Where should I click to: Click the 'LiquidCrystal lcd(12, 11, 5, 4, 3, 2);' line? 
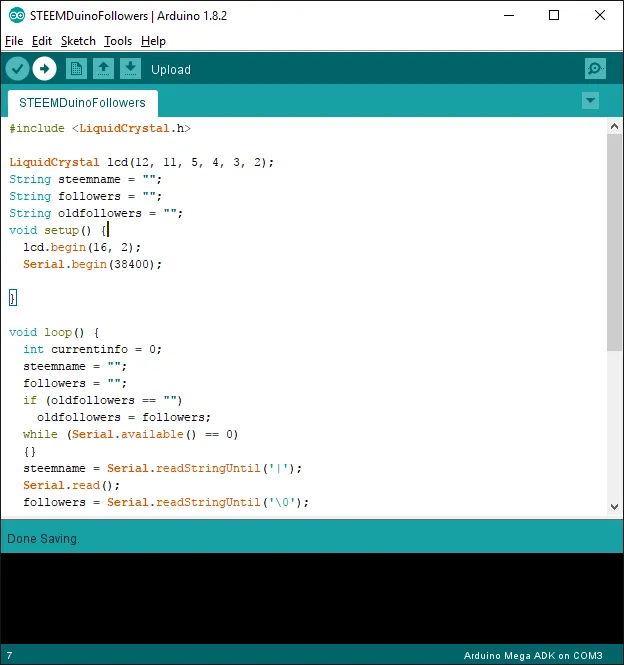pyautogui.click(x=142, y=162)
